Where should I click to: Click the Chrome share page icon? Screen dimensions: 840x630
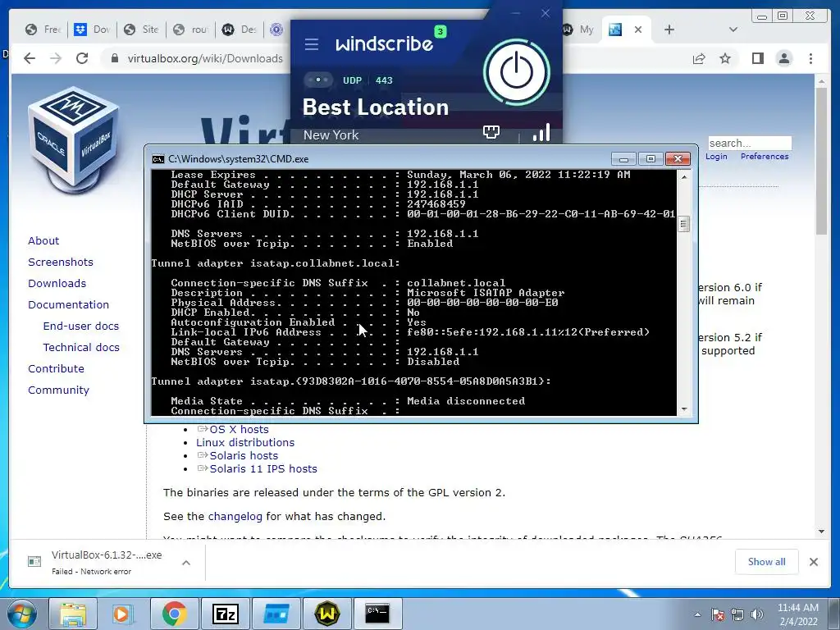pos(699,58)
